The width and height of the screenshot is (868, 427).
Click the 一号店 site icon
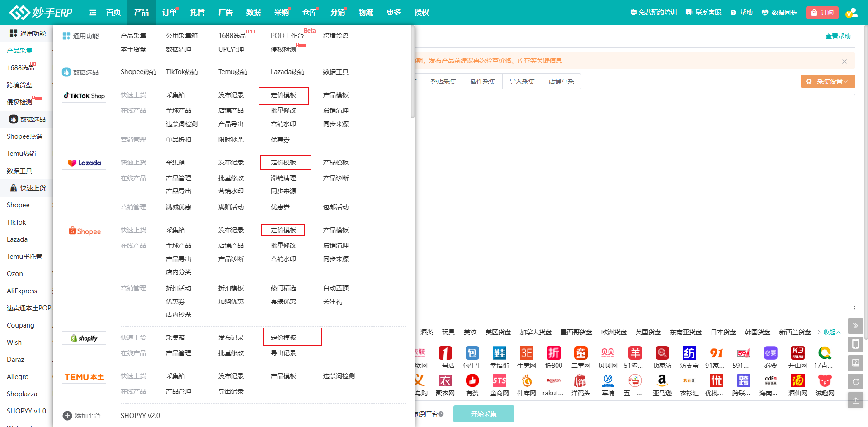tap(445, 353)
